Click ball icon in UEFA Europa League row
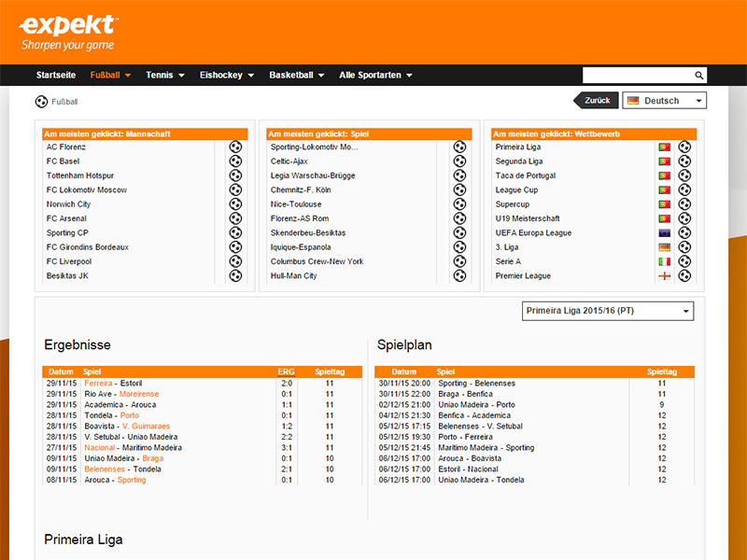The image size is (747, 560). pos(684,232)
